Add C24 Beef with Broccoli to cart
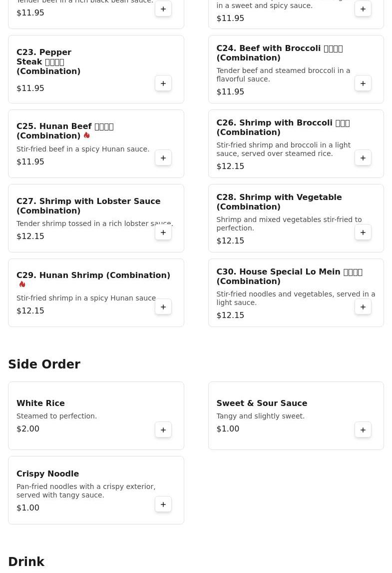Viewport: 392px width, 573px height. (x=363, y=83)
